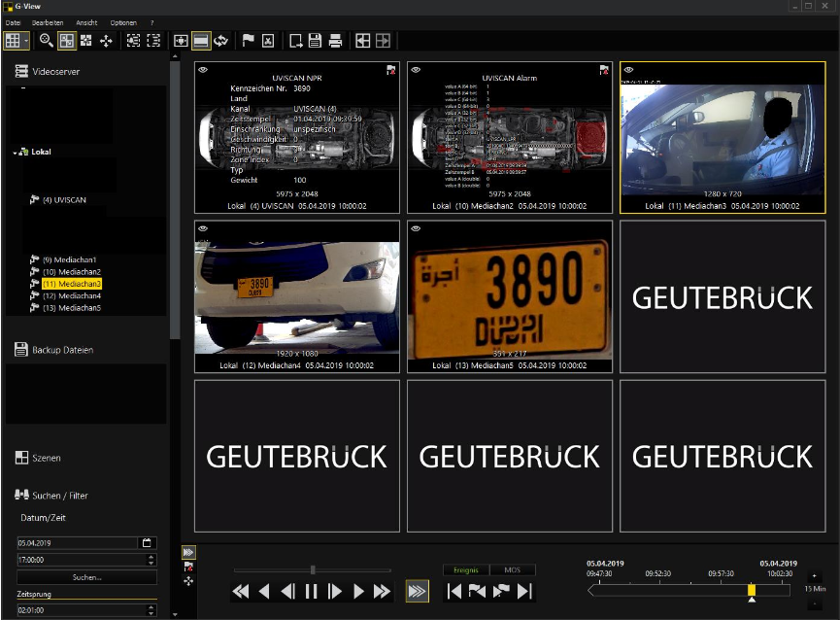Select the magnifier zoom tool in the toolbar
This screenshot has height=620, width=840.
(46, 41)
